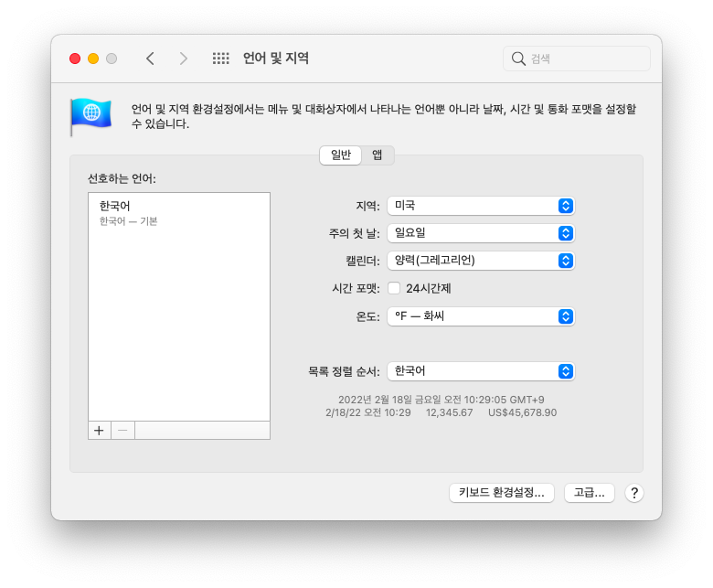Open 목록 정렬 순서 dropdown showing 한국어

click(x=481, y=371)
